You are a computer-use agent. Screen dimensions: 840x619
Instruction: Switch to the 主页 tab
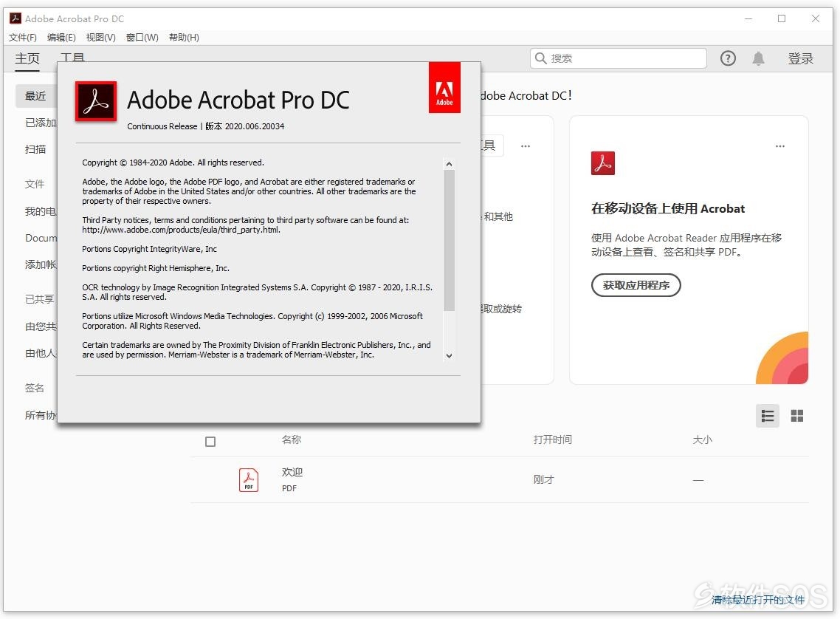click(x=27, y=58)
